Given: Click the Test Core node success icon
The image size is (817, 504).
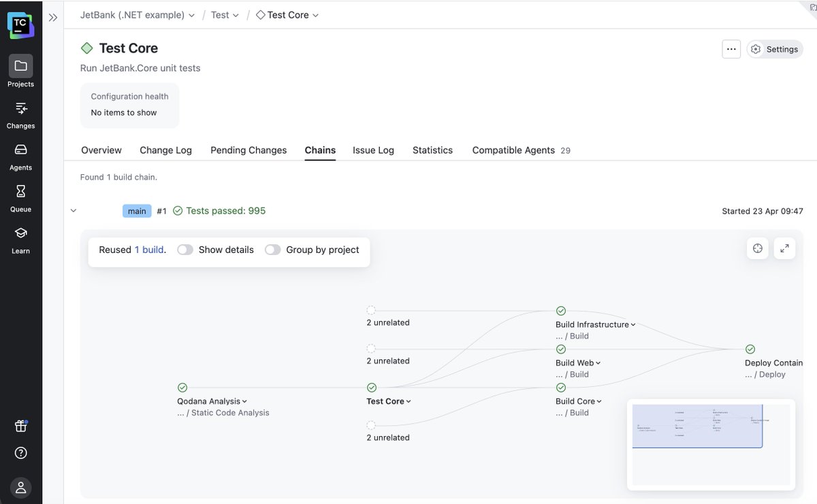Looking at the screenshot, I should (x=372, y=388).
